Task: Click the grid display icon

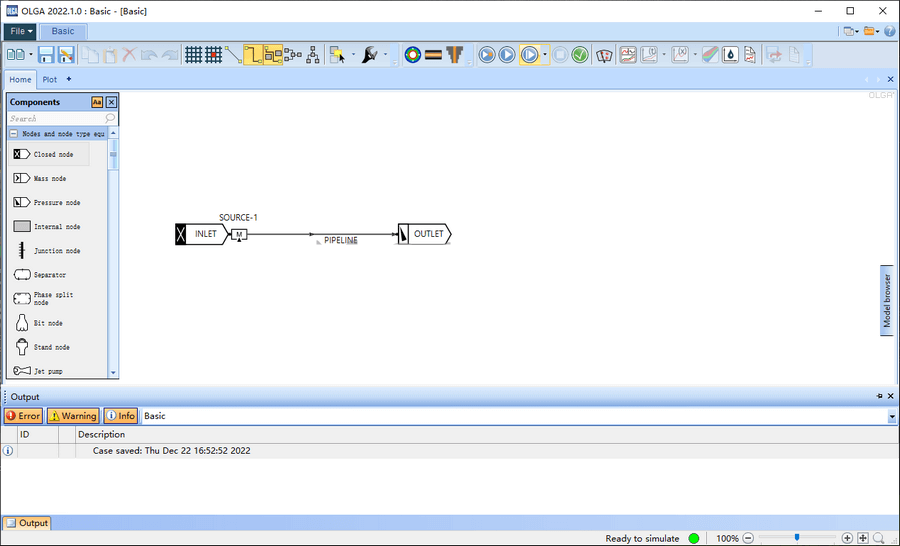Action: click(194, 55)
